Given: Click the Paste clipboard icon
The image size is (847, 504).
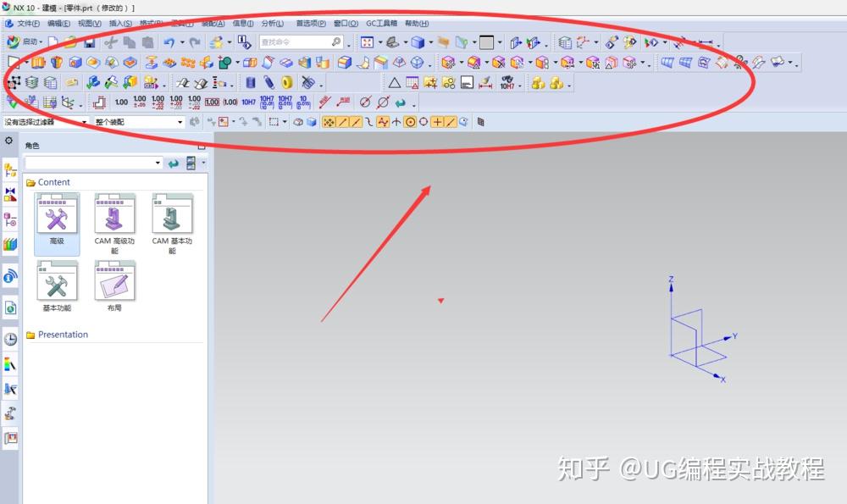Looking at the screenshot, I should pos(147,42).
